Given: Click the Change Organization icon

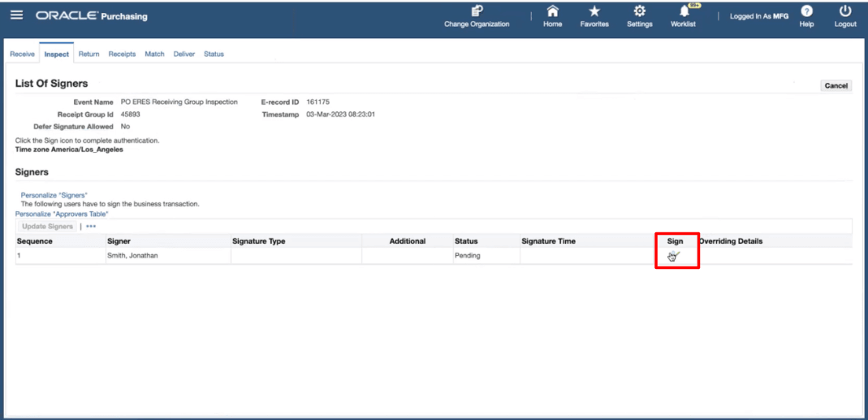Looking at the screenshot, I should point(477,11).
